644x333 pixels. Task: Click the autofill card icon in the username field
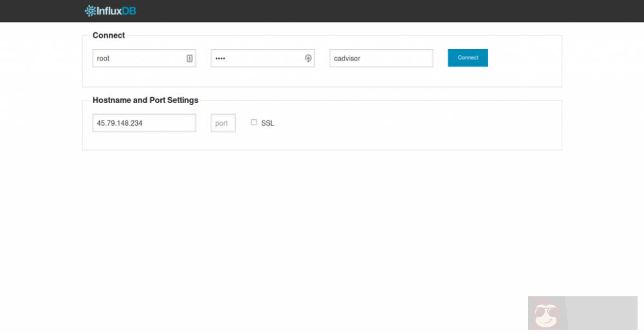click(x=189, y=58)
